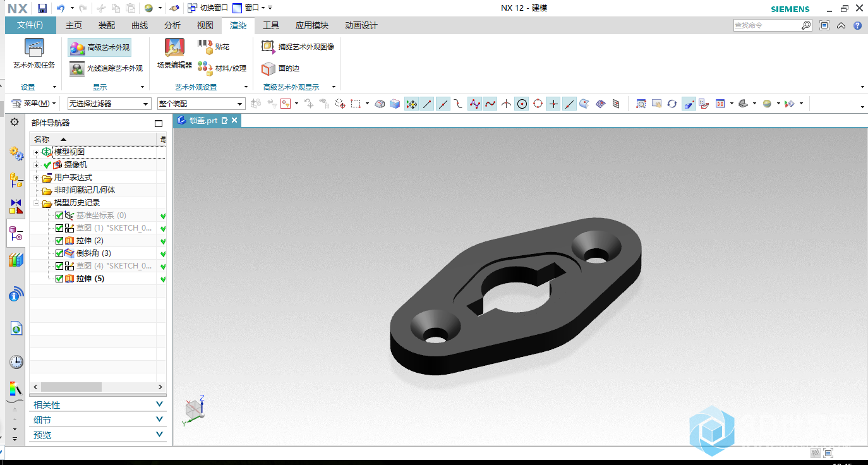
Task: Expand the 摄像机 tree node
Action: pyautogui.click(x=37, y=165)
